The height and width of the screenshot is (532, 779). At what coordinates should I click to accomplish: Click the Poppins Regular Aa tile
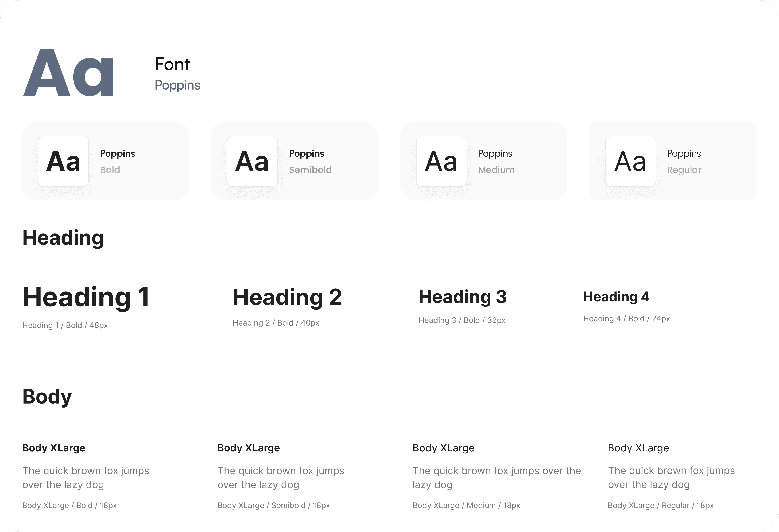(630, 161)
